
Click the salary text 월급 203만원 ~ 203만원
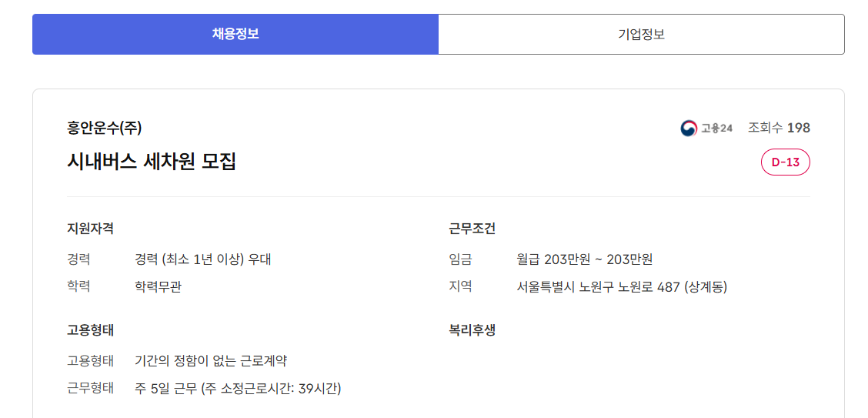[x=585, y=259]
